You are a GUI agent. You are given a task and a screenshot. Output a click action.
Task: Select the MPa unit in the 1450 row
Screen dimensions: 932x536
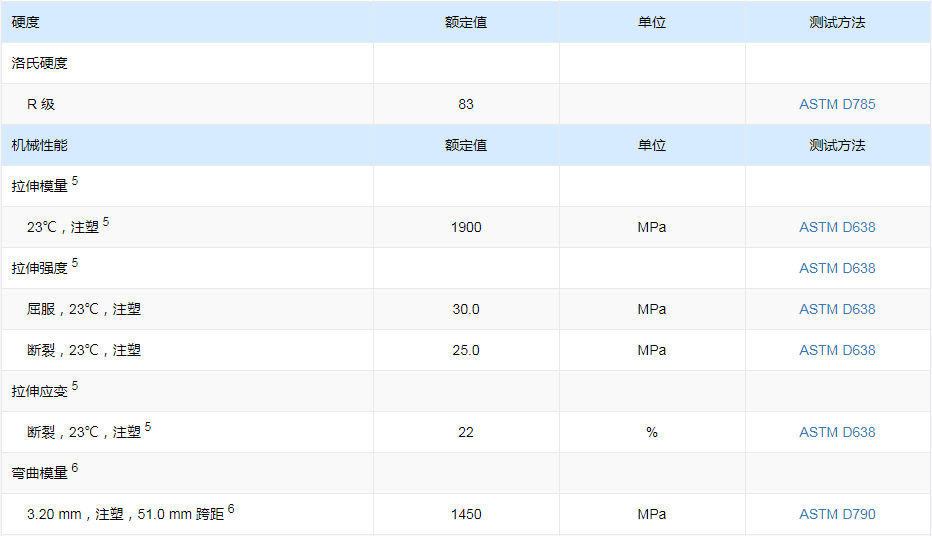point(651,514)
